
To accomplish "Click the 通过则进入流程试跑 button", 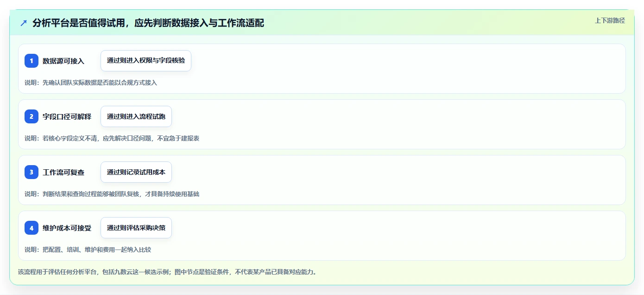I will (x=136, y=116).
